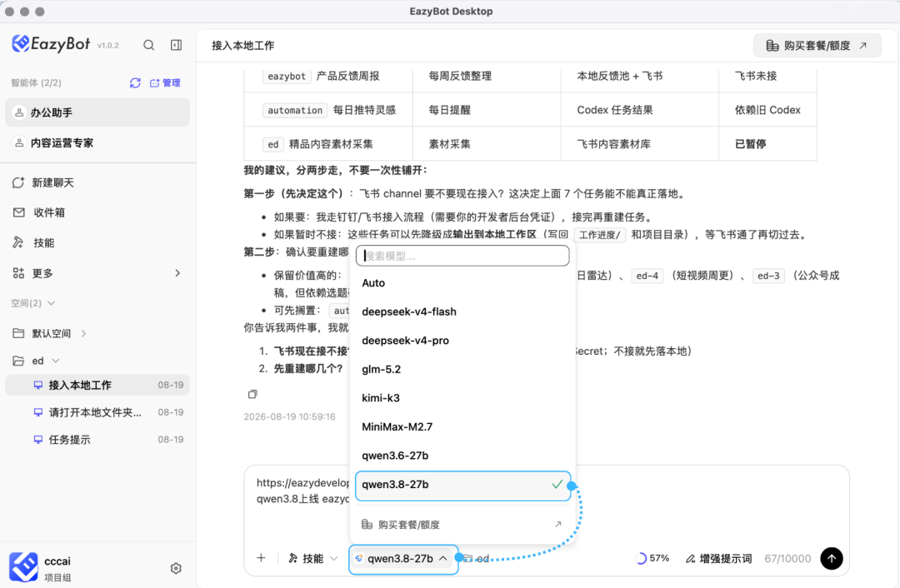
Task: Copy the assistant message
Action: pos(252,394)
